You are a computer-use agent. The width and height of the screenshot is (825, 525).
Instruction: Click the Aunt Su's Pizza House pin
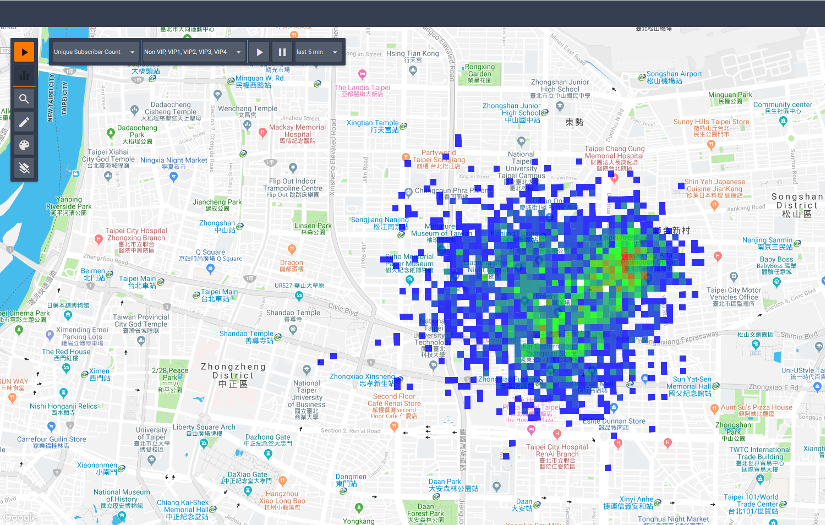click(714, 409)
